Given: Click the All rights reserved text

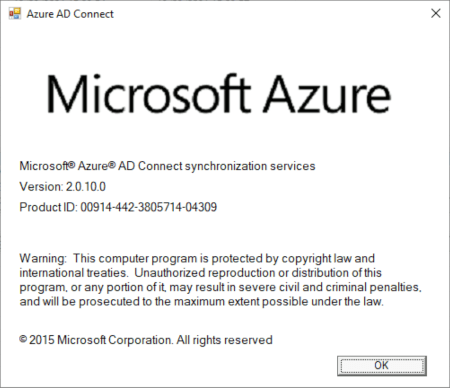Looking at the screenshot, I should point(224,340).
